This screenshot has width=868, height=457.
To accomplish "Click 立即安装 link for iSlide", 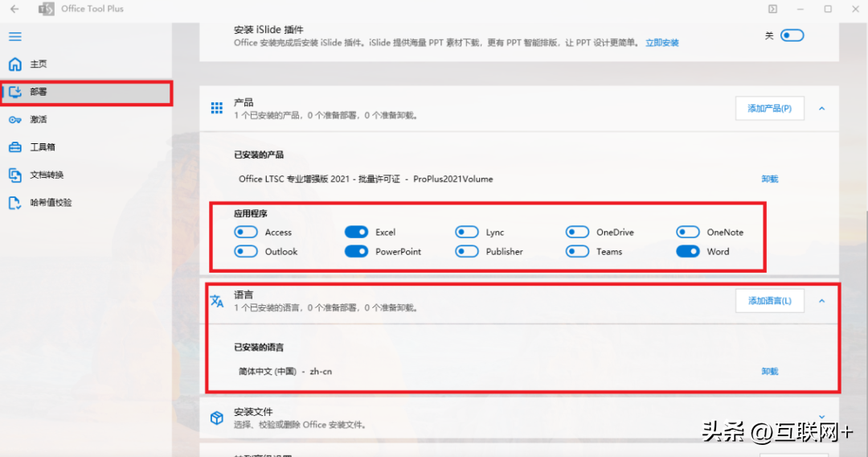I will [662, 43].
